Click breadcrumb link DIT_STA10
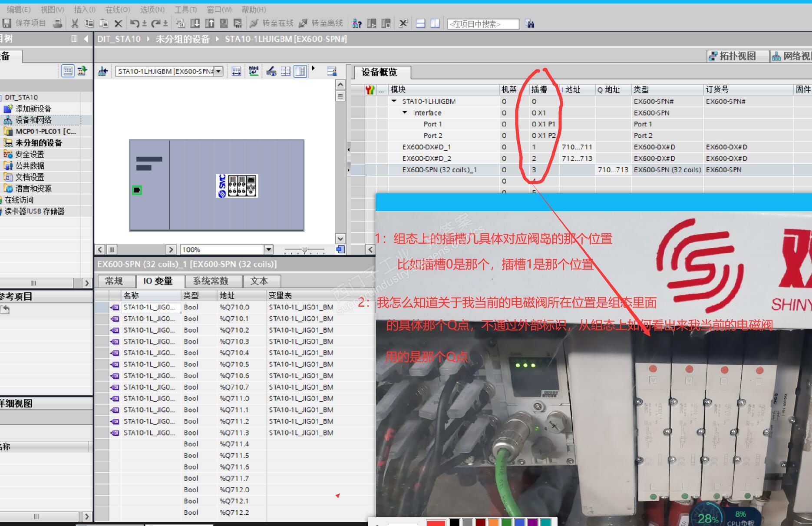 (119, 39)
